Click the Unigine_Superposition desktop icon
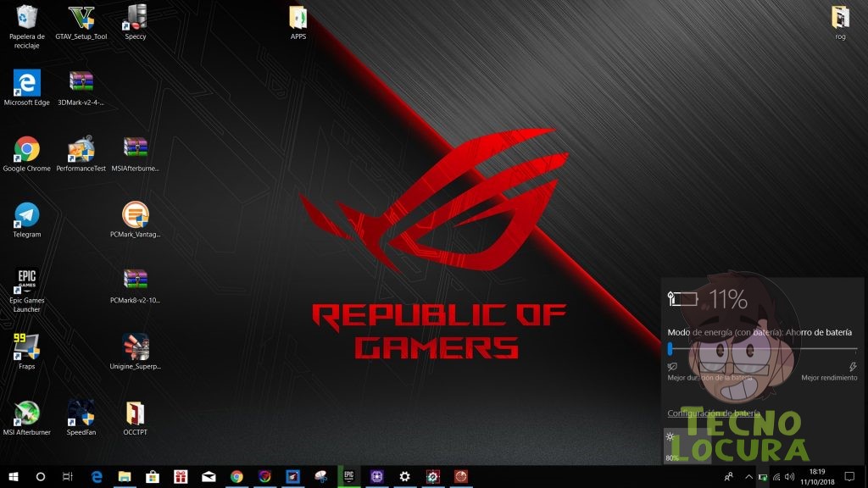 pos(135,352)
